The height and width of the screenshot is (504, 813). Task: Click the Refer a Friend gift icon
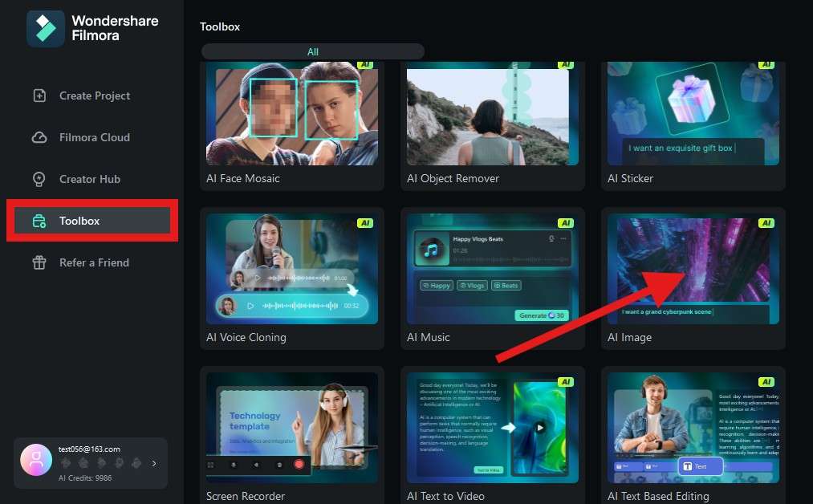[39, 262]
